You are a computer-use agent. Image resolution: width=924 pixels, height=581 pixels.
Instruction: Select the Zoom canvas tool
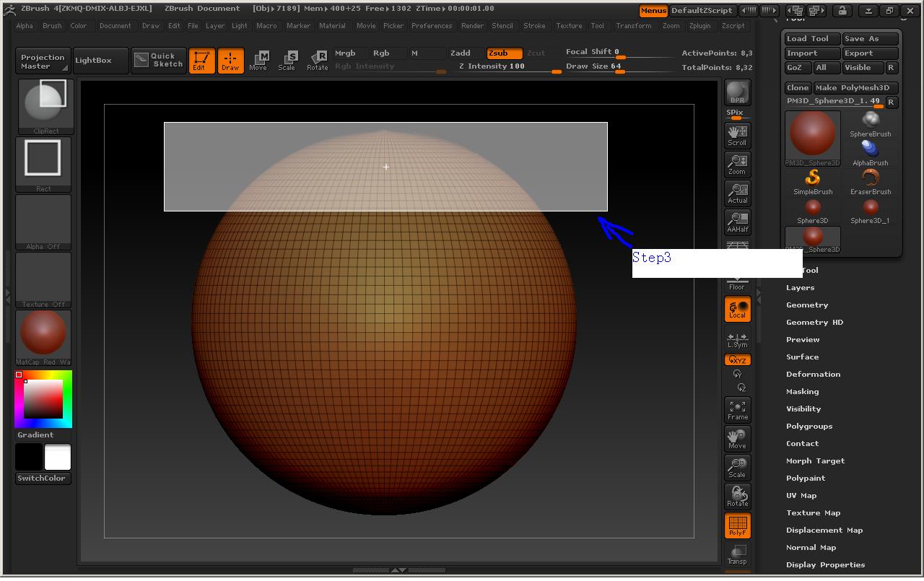pyautogui.click(x=737, y=164)
